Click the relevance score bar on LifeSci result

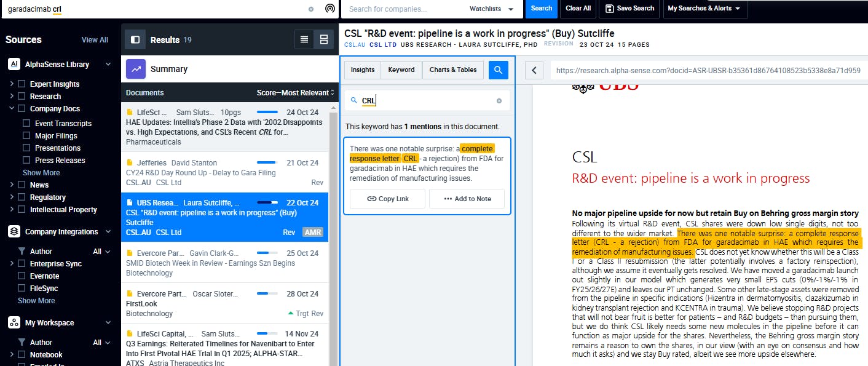(267, 113)
